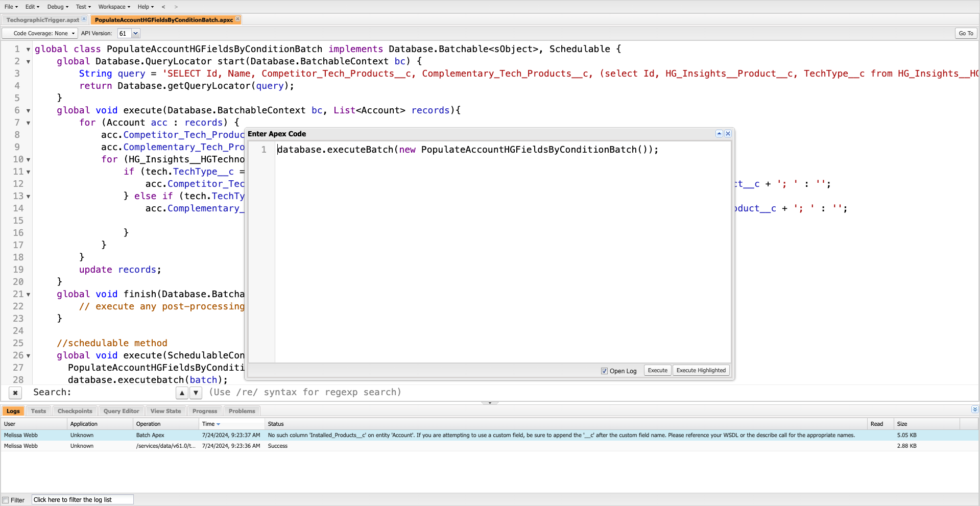Close the TechographicTrigger.apxt tab

(x=84, y=19)
